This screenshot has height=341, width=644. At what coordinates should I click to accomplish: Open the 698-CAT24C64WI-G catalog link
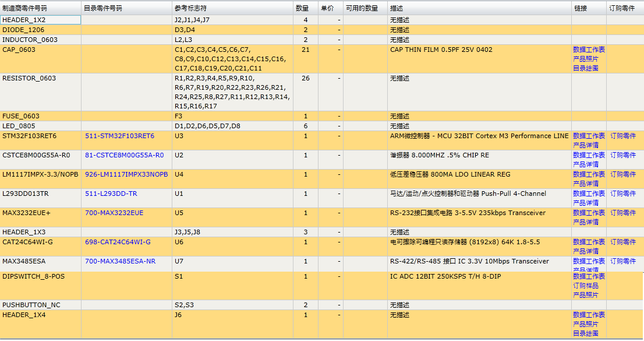pyautogui.click(x=118, y=242)
